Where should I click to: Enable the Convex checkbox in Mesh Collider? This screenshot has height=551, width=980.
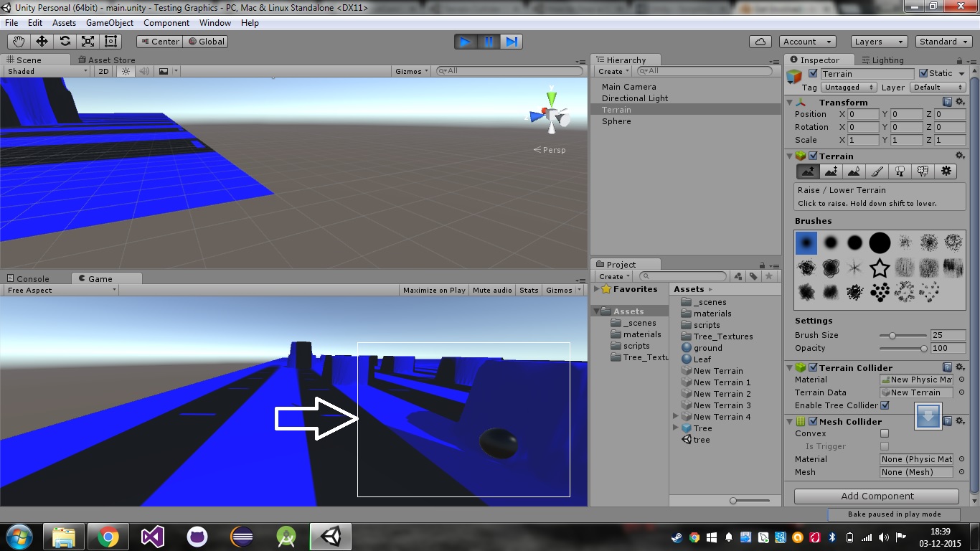[885, 433]
